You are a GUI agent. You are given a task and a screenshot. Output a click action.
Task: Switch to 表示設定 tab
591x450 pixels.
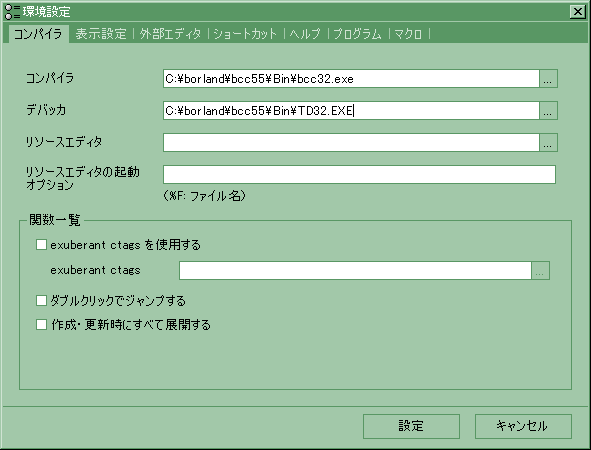(x=101, y=34)
